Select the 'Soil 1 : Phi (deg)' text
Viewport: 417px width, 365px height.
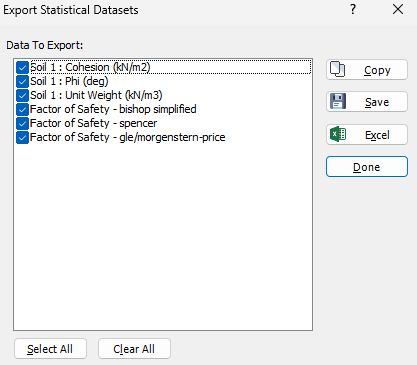coord(69,81)
